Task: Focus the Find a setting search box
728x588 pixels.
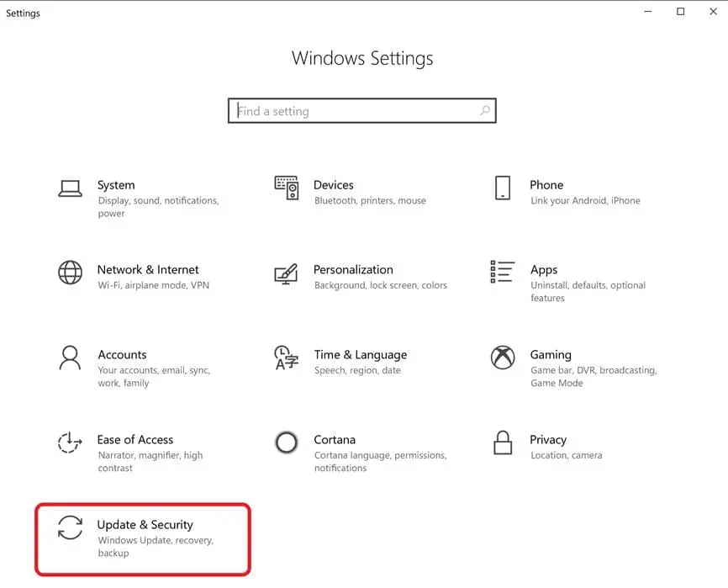Action: pyautogui.click(x=353, y=111)
